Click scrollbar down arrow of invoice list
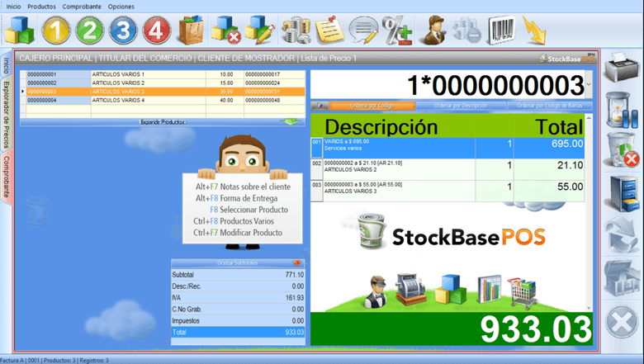The height and width of the screenshot is (364, 644). pyautogui.click(x=589, y=308)
